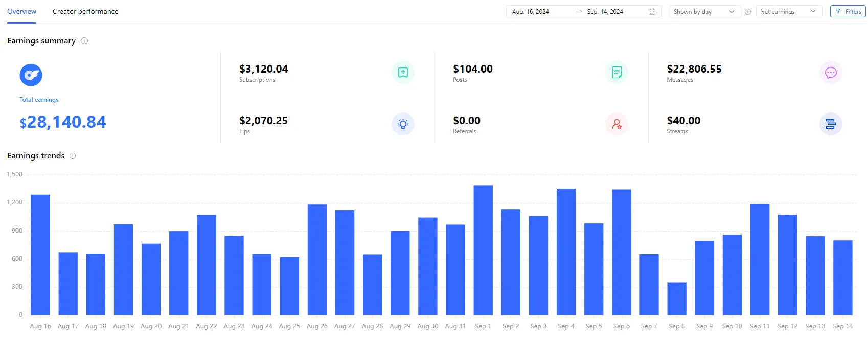The height and width of the screenshot is (341, 868).
Task: Expand the Shown by day dropdown
Action: [x=704, y=12]
